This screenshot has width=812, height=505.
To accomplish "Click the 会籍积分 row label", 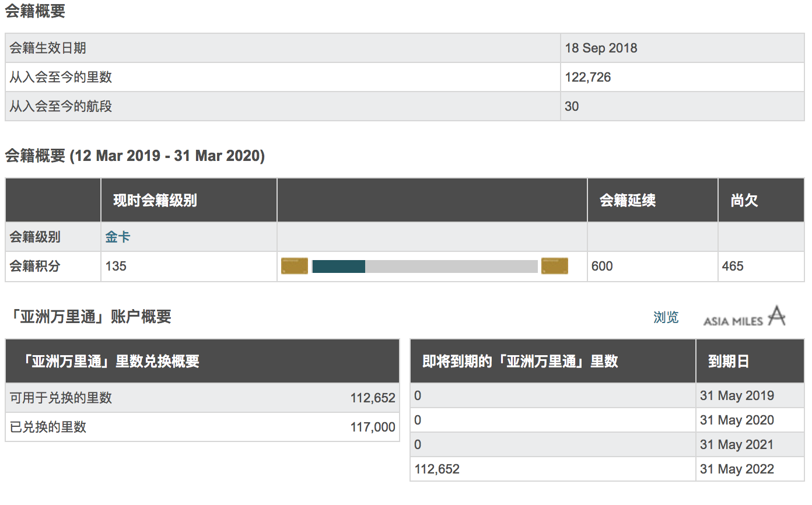I will [35, 266].
